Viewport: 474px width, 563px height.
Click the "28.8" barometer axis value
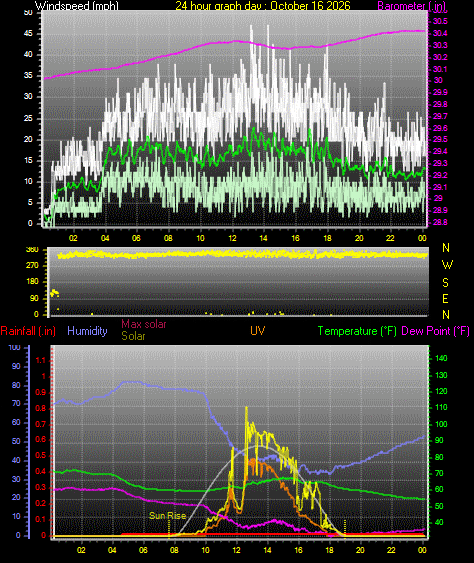pyautogui.click(x=440, y=222)
